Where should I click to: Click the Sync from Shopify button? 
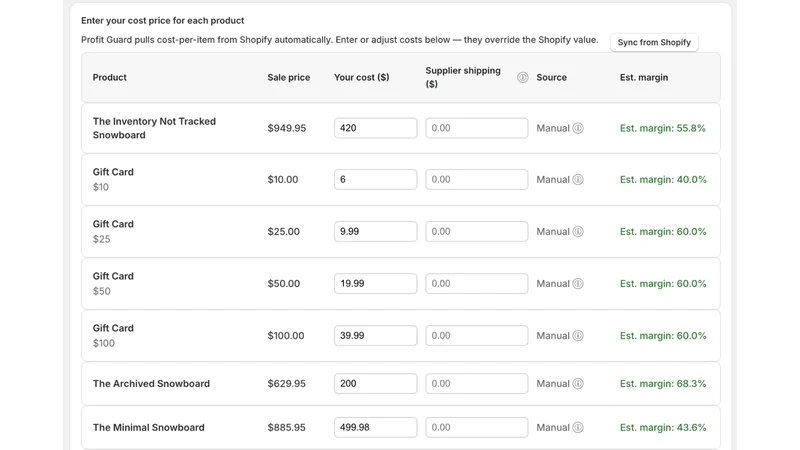coord(654,42)
